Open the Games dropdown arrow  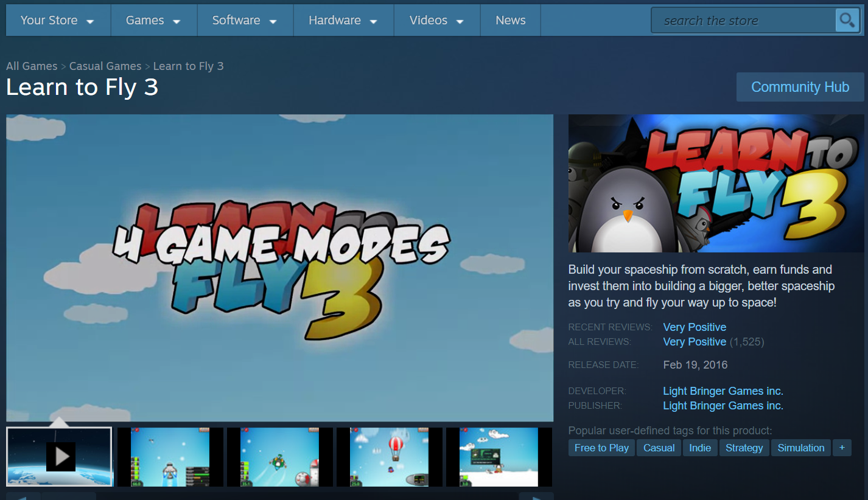pyautogui.click(x=177, y=22)
